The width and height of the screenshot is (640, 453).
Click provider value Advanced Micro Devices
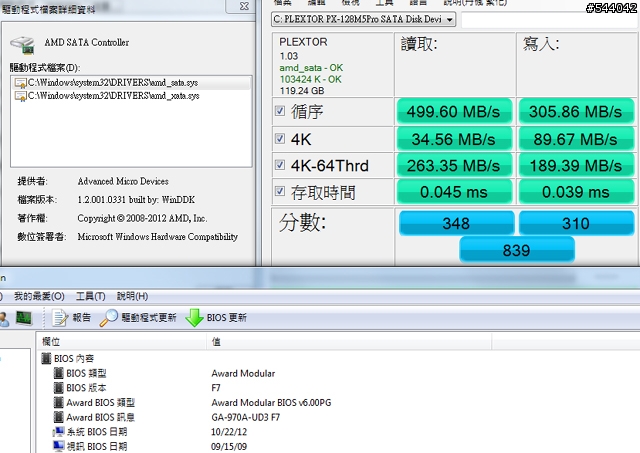click(x=123, y=181)
